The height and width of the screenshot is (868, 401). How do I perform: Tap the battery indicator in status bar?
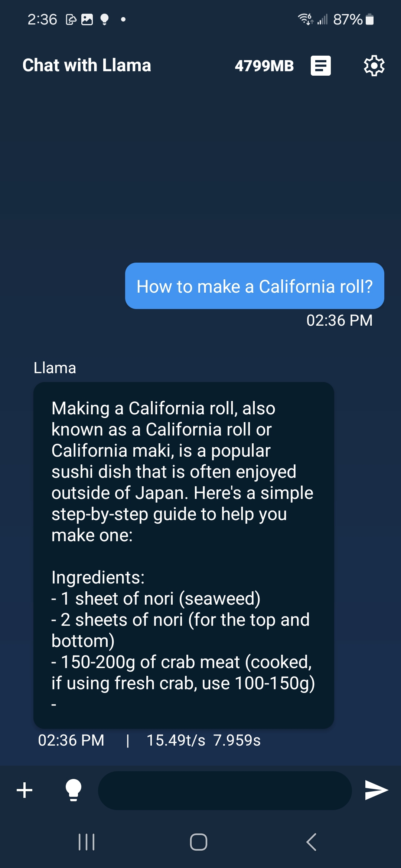(x=369, y=19)
